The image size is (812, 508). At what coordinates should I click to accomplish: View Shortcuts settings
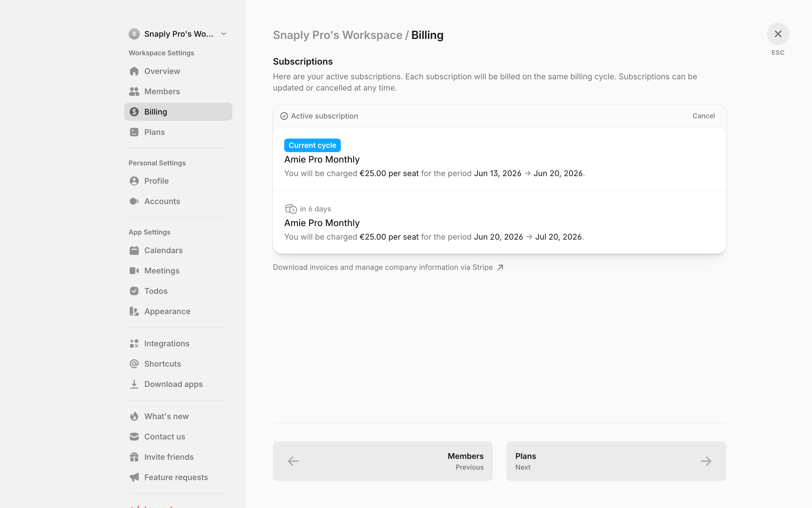coord(178,364)
